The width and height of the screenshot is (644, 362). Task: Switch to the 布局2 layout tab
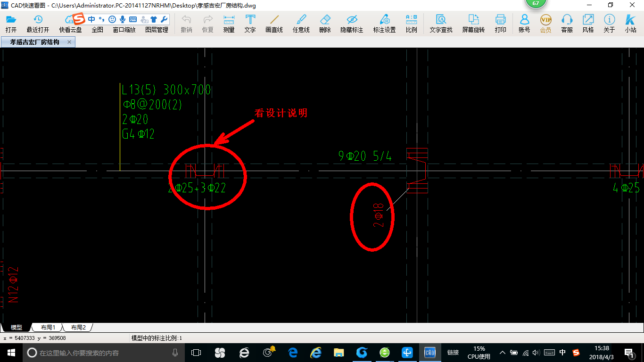coord(78,327)
